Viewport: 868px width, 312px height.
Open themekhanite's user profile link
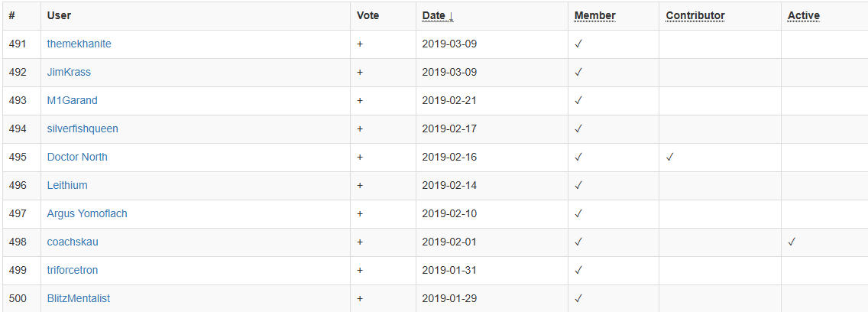click(x=79, y=44)
